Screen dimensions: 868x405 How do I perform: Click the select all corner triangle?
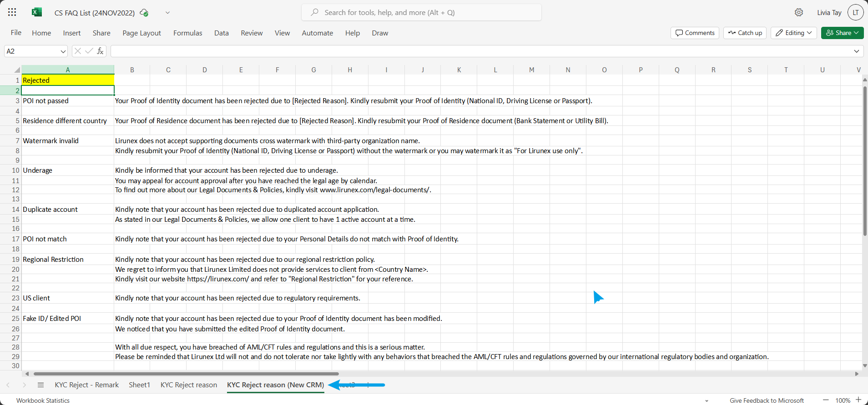[x=17, y=70]
